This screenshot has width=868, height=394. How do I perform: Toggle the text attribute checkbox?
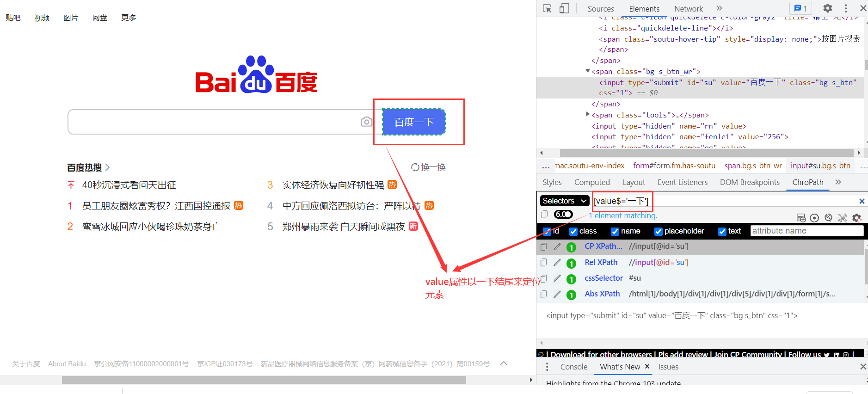point(722,231)
